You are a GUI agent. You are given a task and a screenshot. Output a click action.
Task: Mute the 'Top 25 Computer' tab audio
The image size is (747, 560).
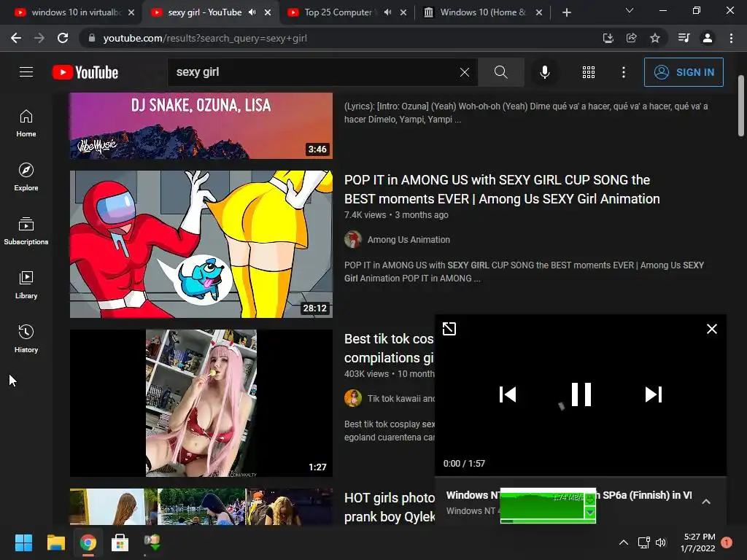388,12
